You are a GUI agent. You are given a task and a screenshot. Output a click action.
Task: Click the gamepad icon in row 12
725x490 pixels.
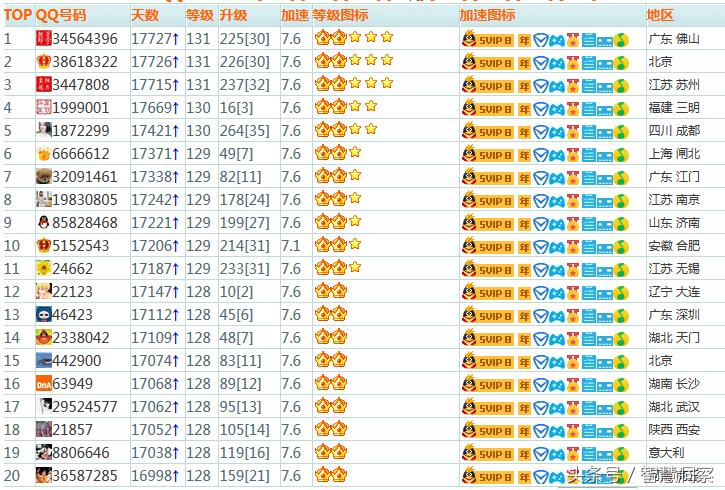pos(557,293)
